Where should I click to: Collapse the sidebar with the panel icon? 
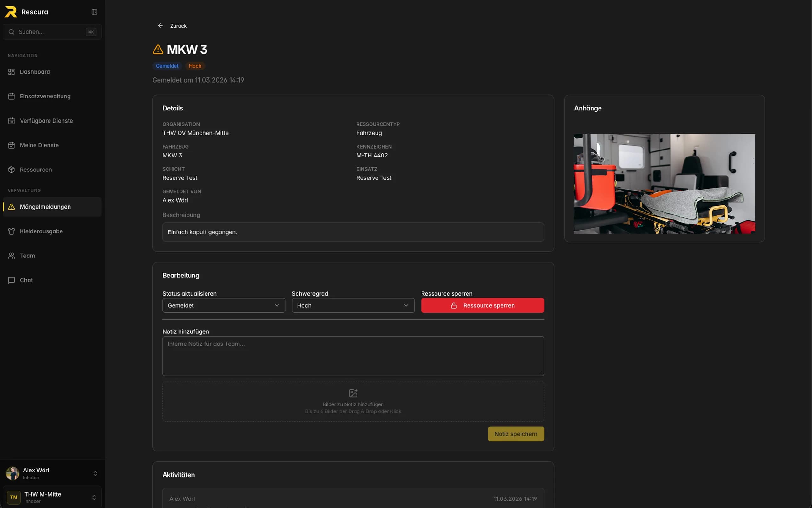[94, 12]
